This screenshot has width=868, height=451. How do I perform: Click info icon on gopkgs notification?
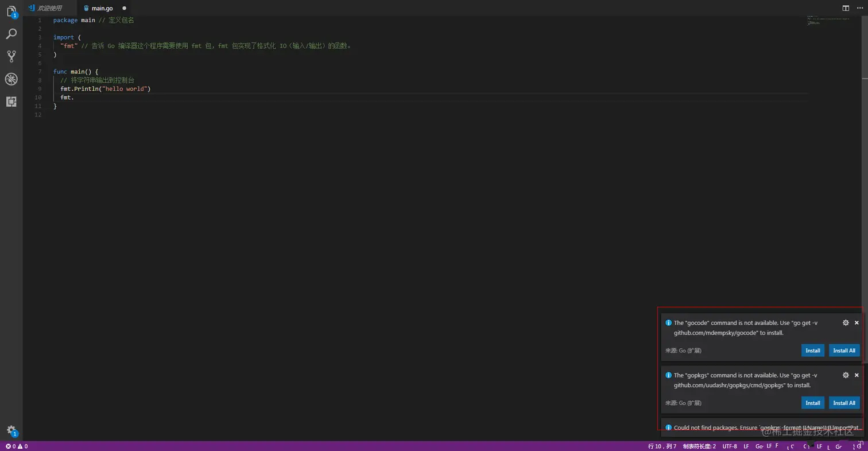point(668,375)
